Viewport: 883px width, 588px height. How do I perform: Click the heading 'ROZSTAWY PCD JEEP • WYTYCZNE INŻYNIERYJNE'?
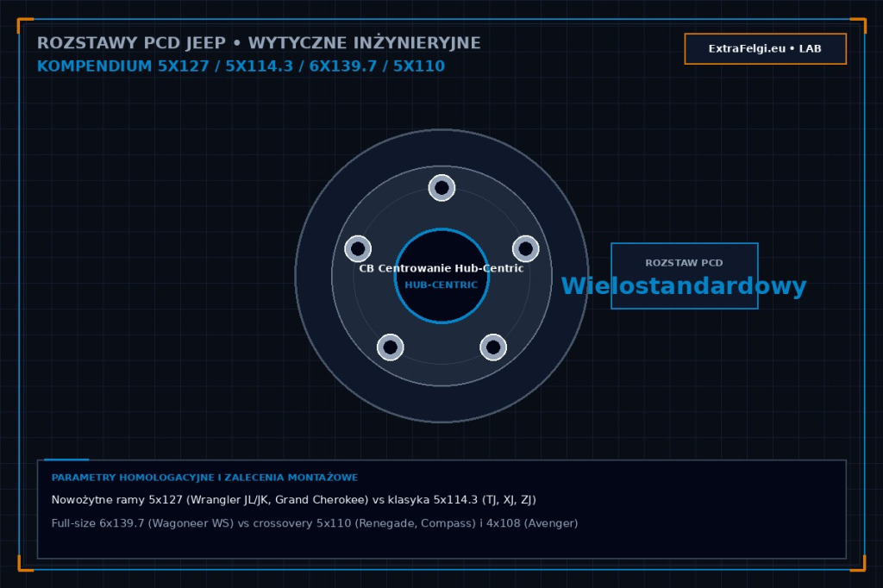[x=259, y=43]
